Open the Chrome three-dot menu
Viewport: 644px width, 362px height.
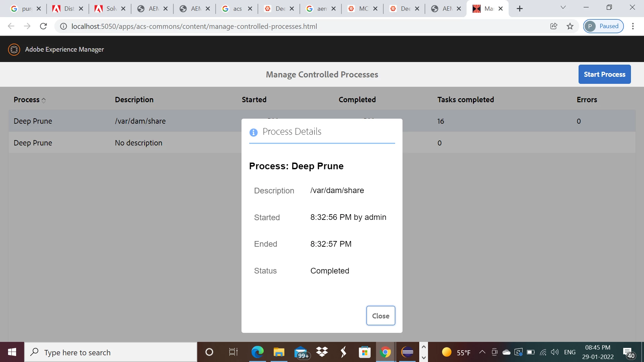pos(633,26)
